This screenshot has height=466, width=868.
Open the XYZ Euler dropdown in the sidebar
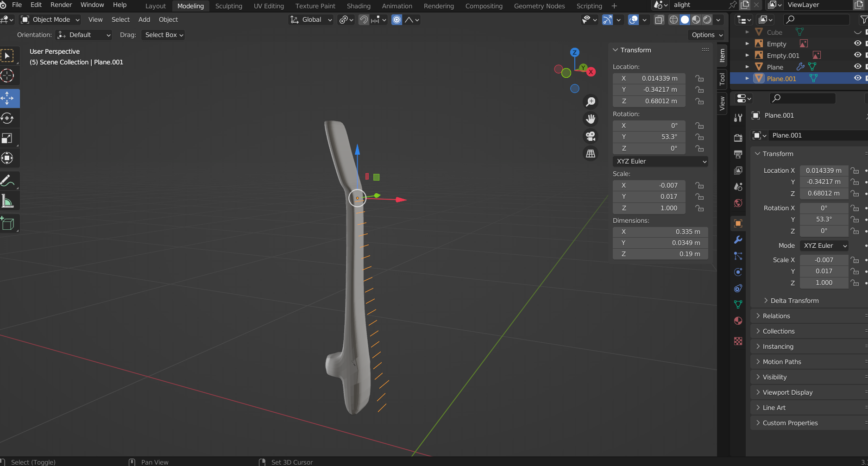[x=660, y=161]
